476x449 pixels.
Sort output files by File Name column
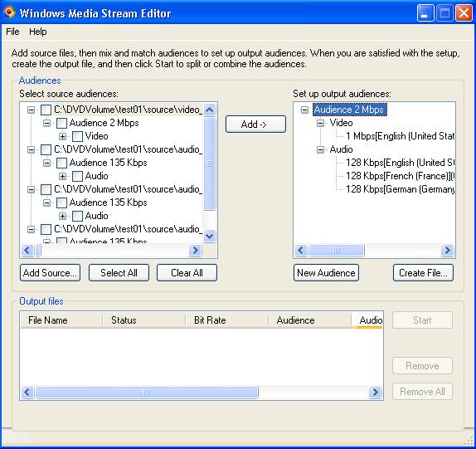point(61,320)
